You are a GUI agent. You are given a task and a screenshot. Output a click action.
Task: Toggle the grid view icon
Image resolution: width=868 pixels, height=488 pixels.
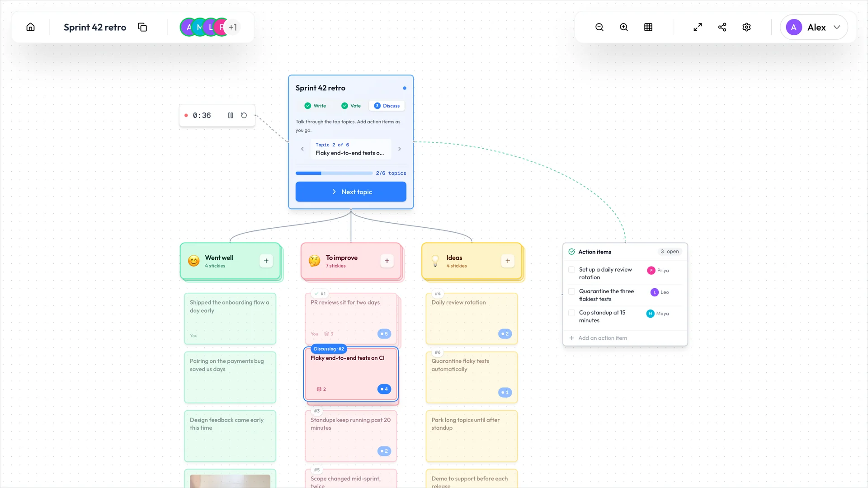pyautogui.click(x=648, y=27)
